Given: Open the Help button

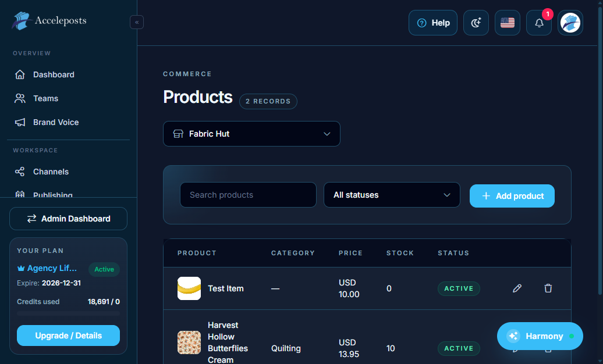Looking at the screenshot, I should 432,23.
